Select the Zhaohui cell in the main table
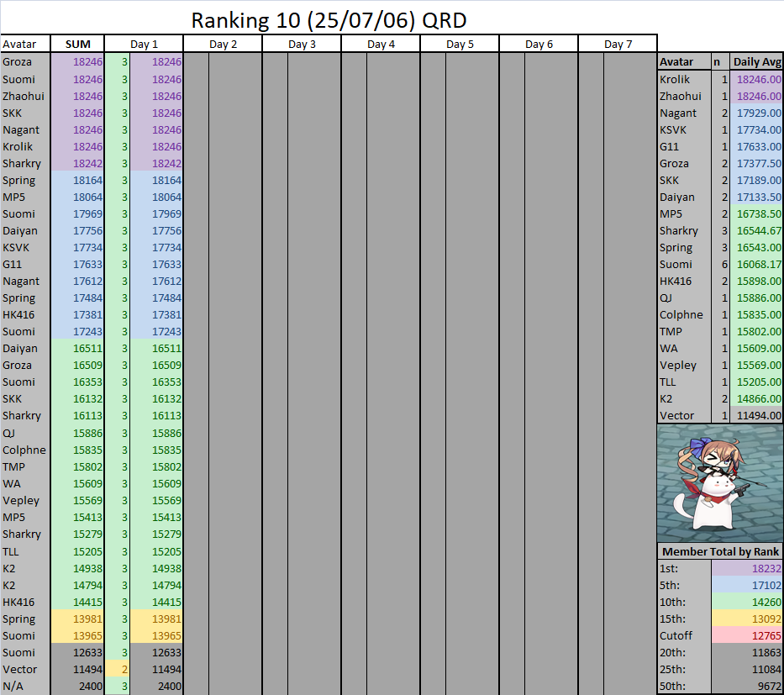The height and width of the screenshot is (695, 784). [x=25, y=96]
